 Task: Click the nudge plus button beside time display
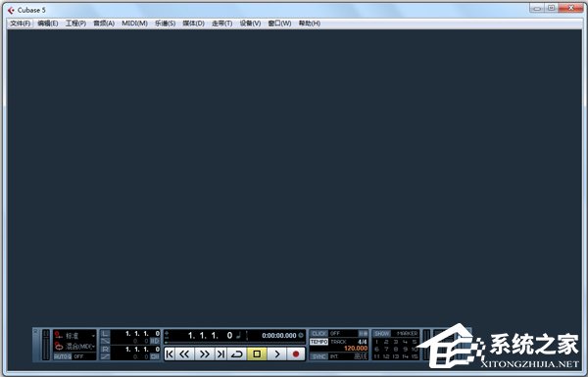[x=167, y=333]
